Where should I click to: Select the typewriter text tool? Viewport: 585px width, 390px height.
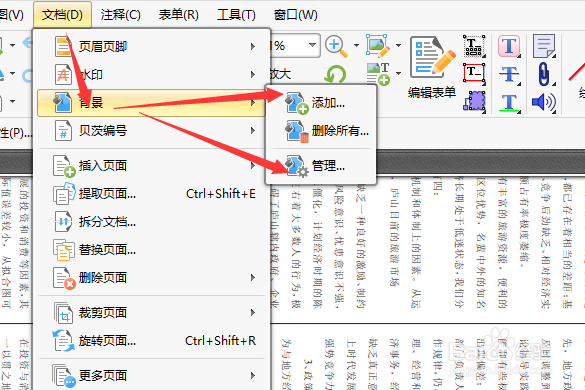point(474,46)
